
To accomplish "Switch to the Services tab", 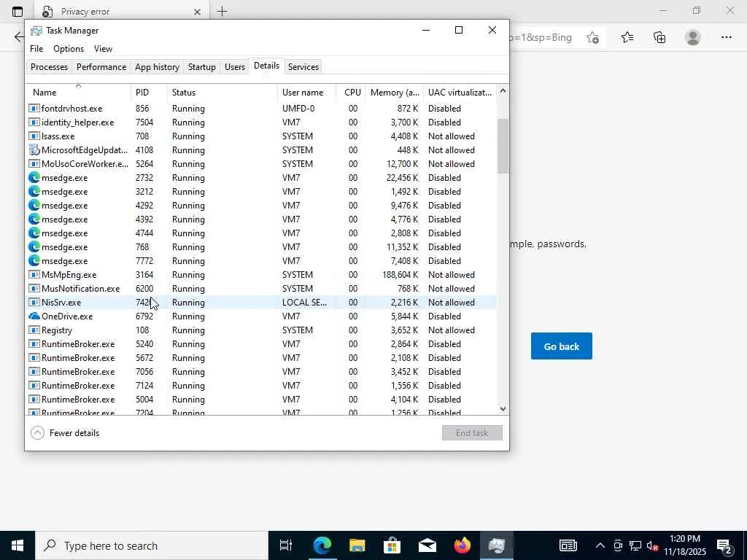I will pyautogui.click(x=303, y=66).
